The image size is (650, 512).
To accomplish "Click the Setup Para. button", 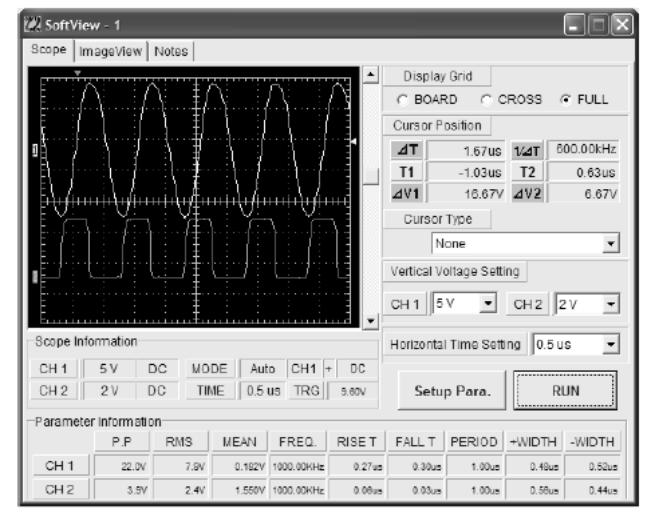I will coord(452,391).
